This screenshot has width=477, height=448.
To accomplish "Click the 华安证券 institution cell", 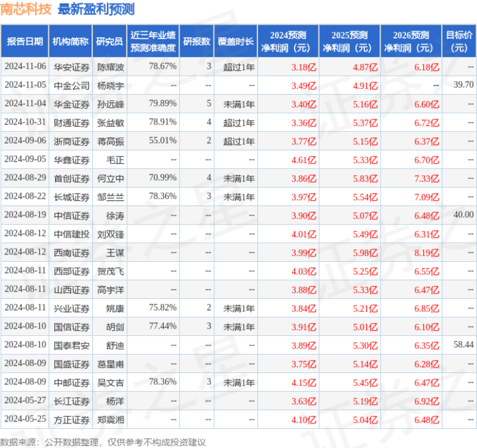I will coord(72,67).
